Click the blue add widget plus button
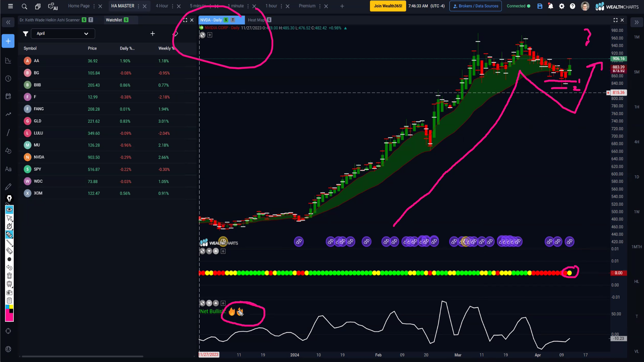Image resolution: width=644 pixels, height=362 pixels. (x=8, y=41)
